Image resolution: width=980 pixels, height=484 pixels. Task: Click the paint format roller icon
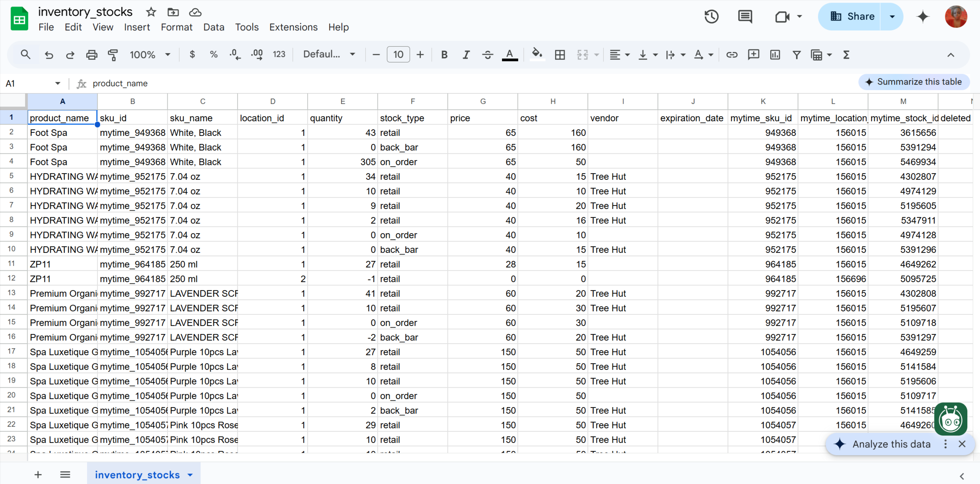[113, 55]
